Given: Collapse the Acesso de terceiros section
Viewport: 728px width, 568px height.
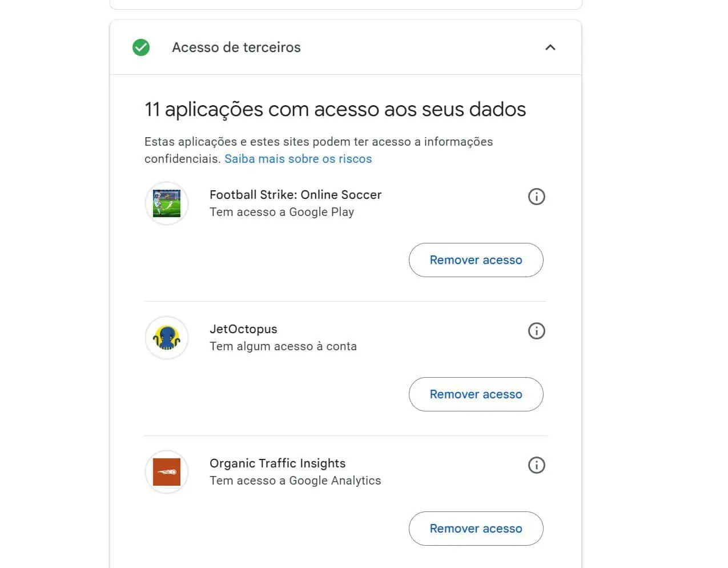Looking at the screenshot, I should click(x=550, y=47).
